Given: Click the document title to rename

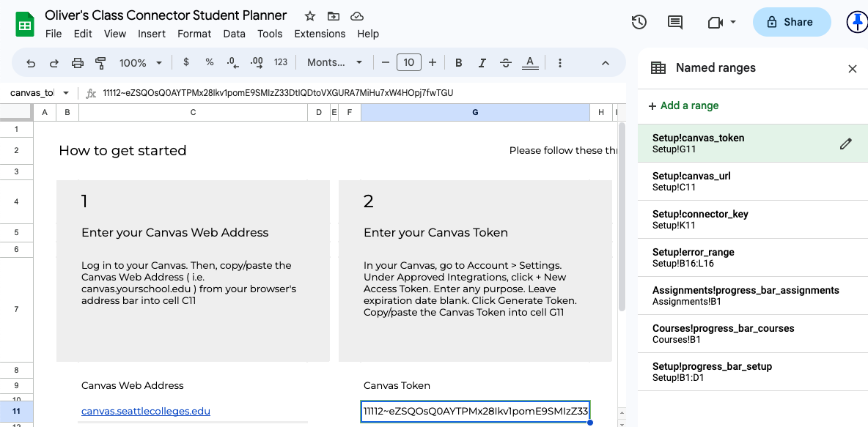Looking at the screenshot, I should click(166, 15).
